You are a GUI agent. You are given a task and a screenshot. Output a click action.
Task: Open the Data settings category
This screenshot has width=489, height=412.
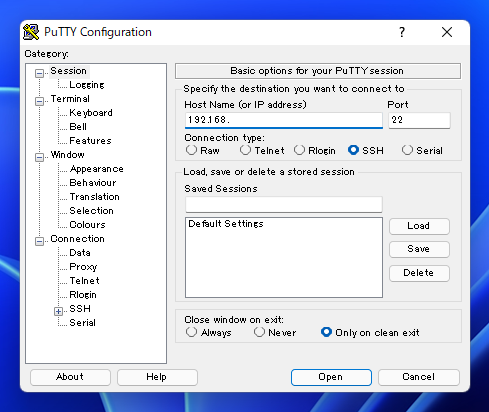tap(80, 253)
